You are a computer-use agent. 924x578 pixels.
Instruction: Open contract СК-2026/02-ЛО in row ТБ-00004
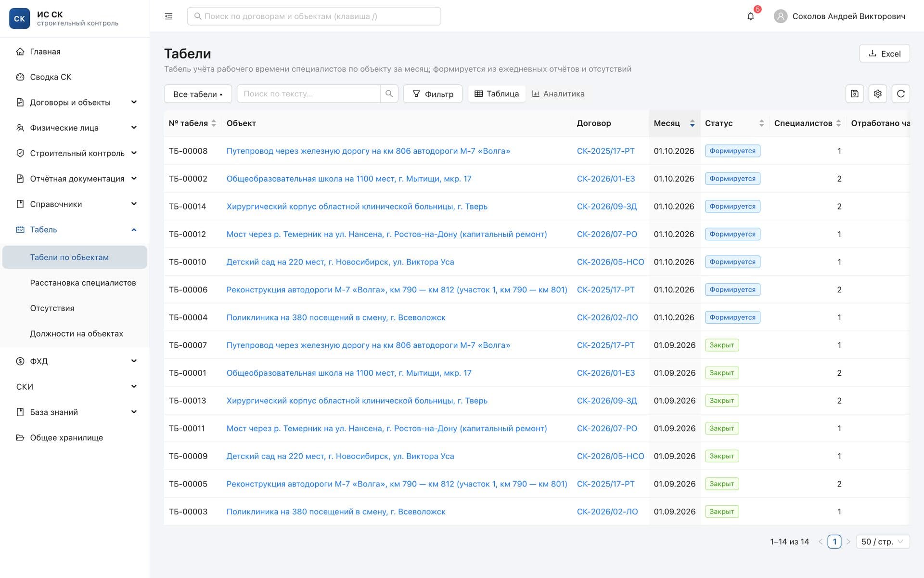(x=607, y=317)
